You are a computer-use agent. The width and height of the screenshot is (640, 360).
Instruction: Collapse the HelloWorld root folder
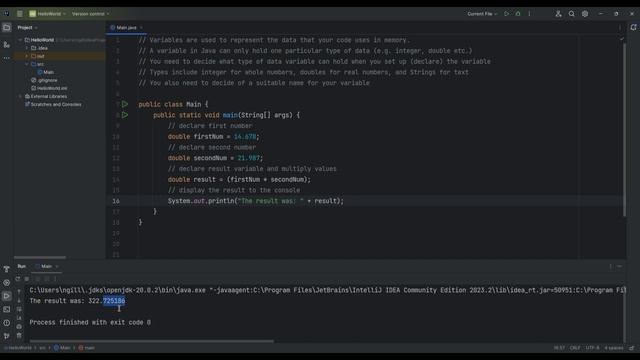coord(20,40)
